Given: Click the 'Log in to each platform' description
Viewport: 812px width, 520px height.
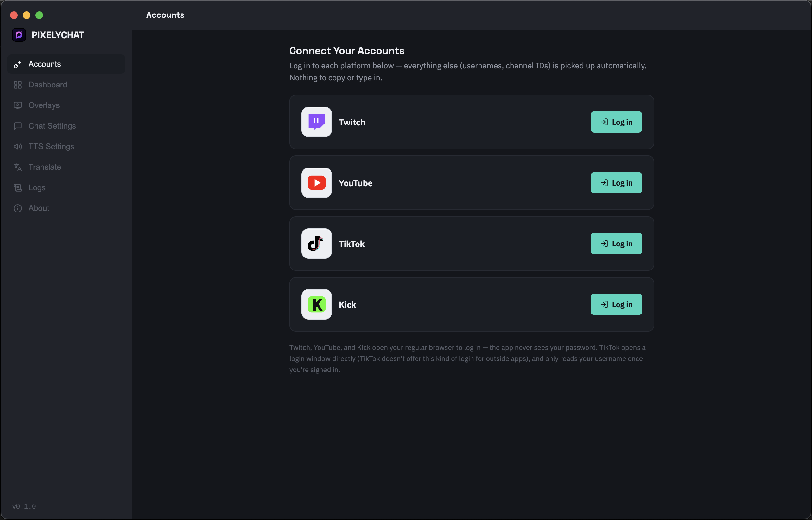Looking at the screenshot, I should point(468,72).
